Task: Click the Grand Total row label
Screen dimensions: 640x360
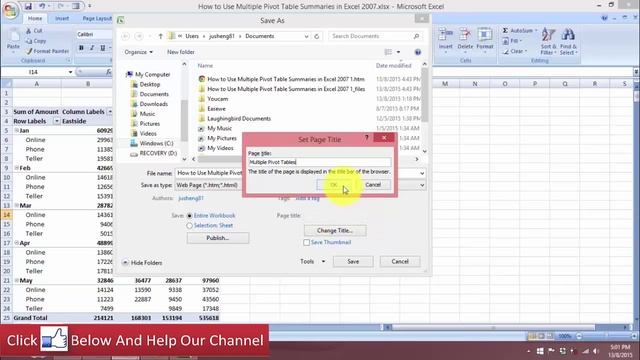Action: coord(30,318)
